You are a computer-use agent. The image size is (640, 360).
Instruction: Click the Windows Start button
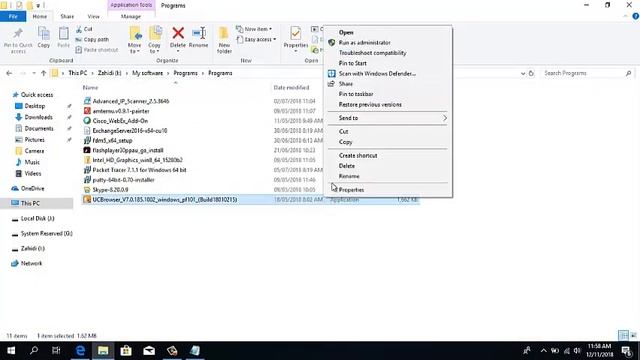[x=11, y=351]
